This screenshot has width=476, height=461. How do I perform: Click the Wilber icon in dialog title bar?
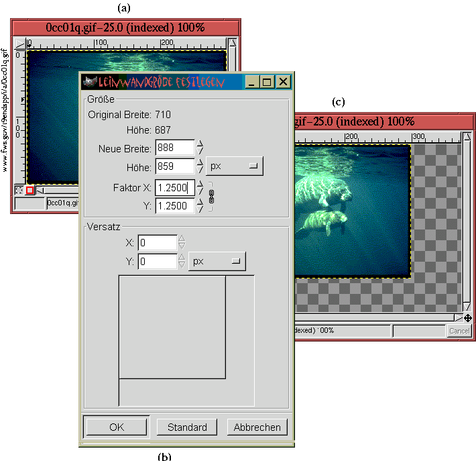[89, 81]
